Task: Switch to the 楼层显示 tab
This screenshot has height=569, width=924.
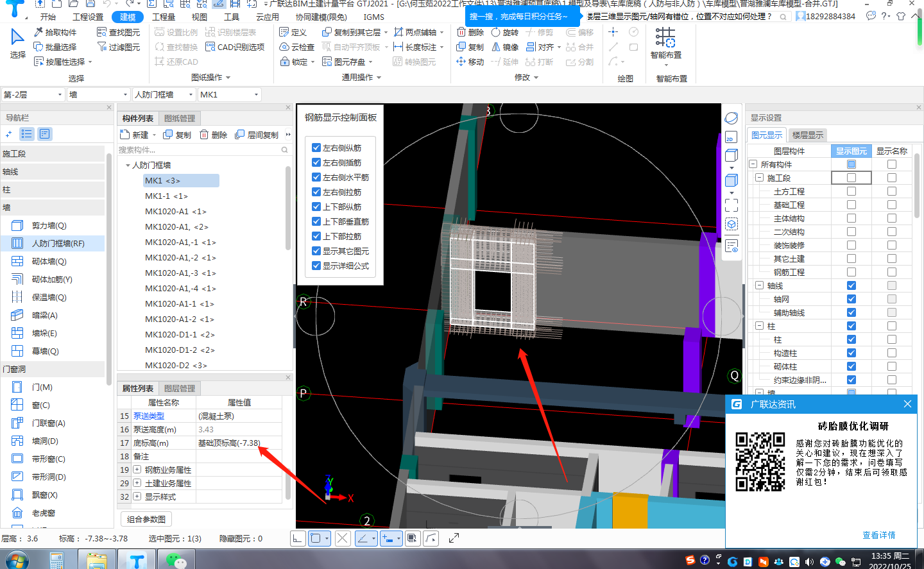Action: [x=807, y=135]
